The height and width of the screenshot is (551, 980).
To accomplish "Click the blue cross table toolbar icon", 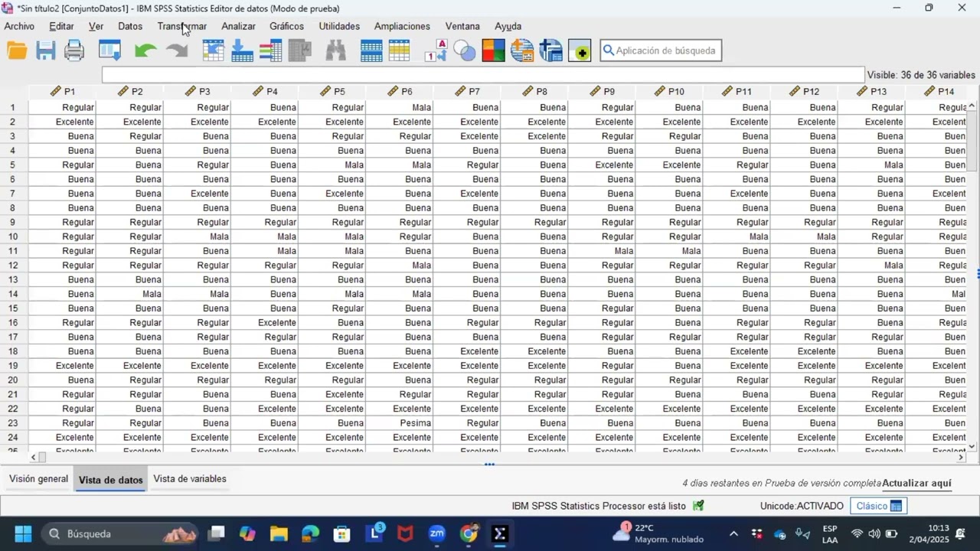I will pyautogui.click(x=551, y=51).
